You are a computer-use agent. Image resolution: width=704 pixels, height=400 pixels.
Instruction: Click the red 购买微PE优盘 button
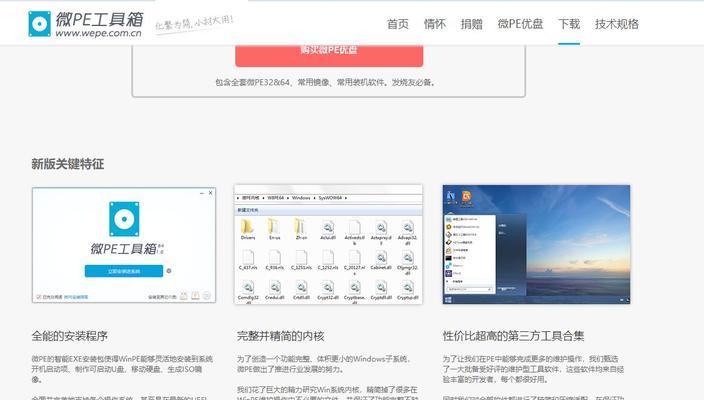point(329,55)
